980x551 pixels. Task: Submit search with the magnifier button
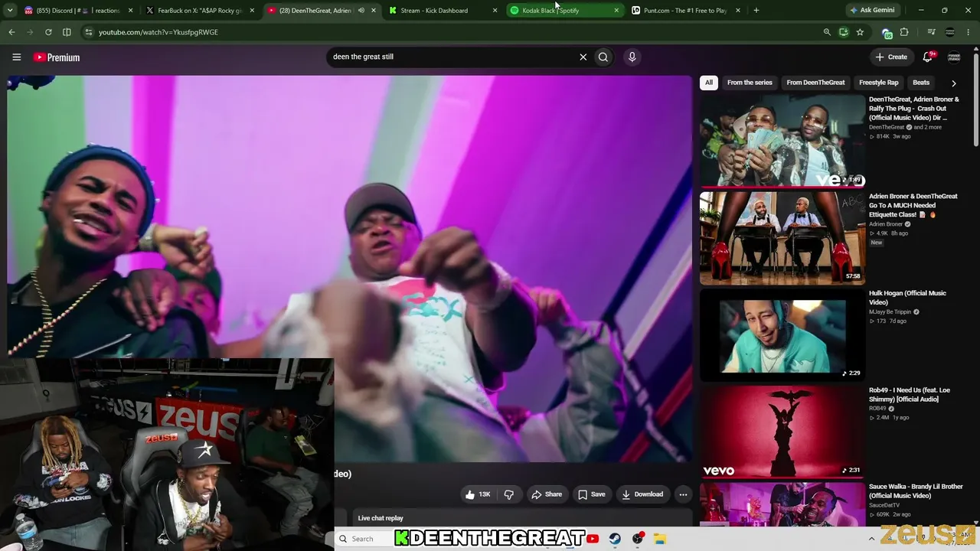(x=603, y=57)
